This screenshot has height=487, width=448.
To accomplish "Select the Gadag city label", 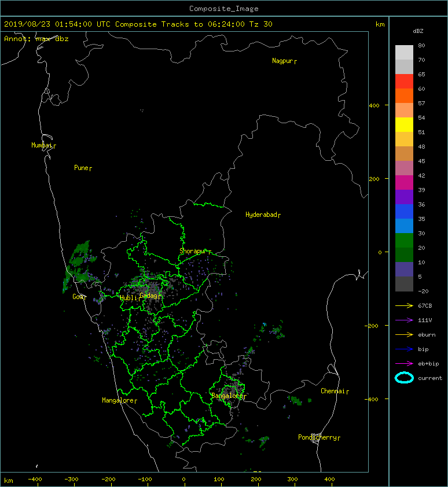I will [x=151, y=296].
